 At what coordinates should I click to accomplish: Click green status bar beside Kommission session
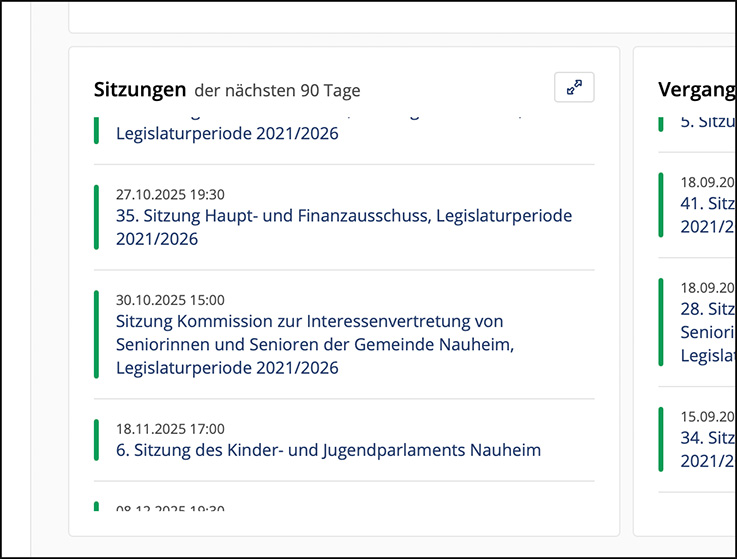tap(97, 334)
